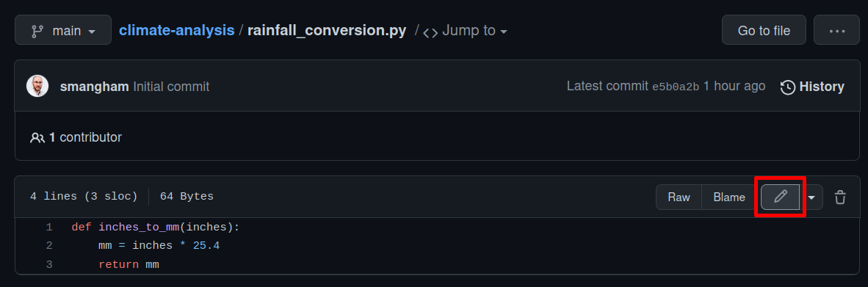Open the smangham username link
This screenshot has height=287, width=868.
click(x=95, y=87)
